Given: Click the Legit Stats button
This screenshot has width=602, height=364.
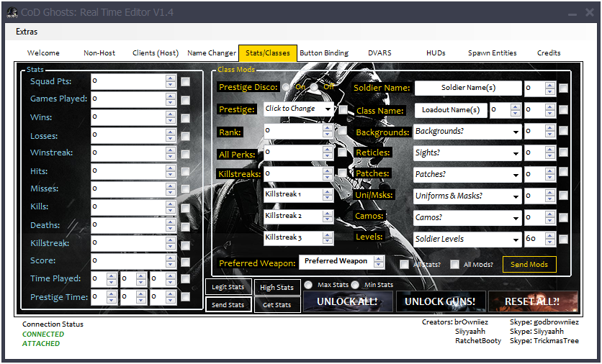Looking at the screenshot, I should coord(228,287).
